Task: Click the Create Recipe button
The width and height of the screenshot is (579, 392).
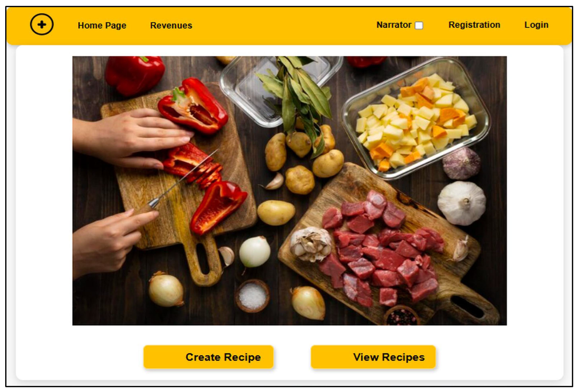Action: pos(209,357)
